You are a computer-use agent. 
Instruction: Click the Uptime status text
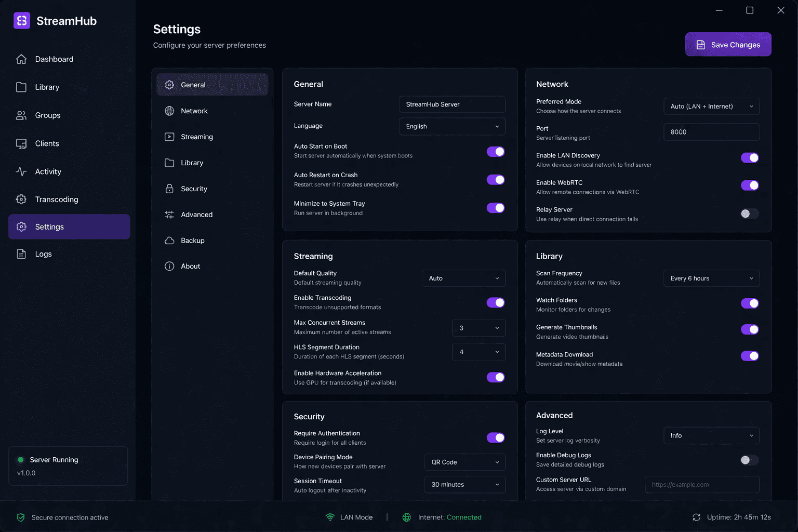click(x=739, y=517)
